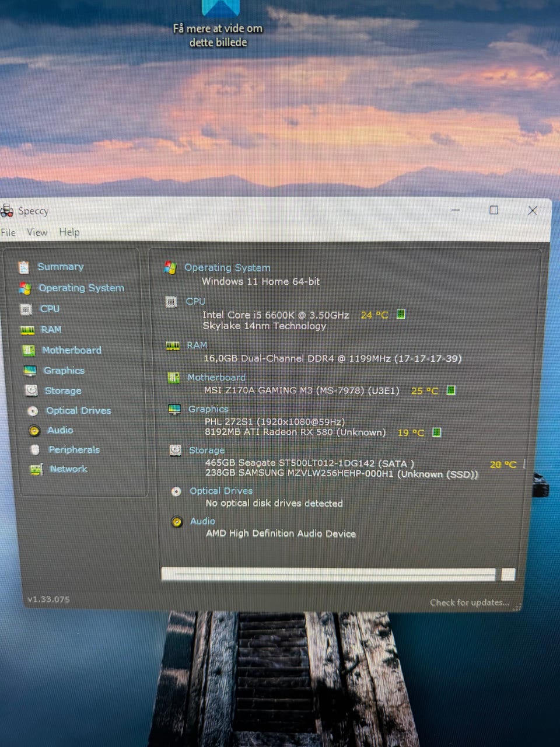Click the CPU heading link in summary
This screenshot has height=747, width=560.
point(195,301)
